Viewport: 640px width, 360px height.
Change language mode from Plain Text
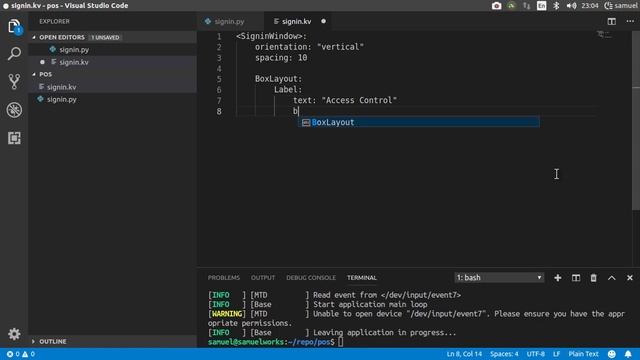tap(583, 354)
